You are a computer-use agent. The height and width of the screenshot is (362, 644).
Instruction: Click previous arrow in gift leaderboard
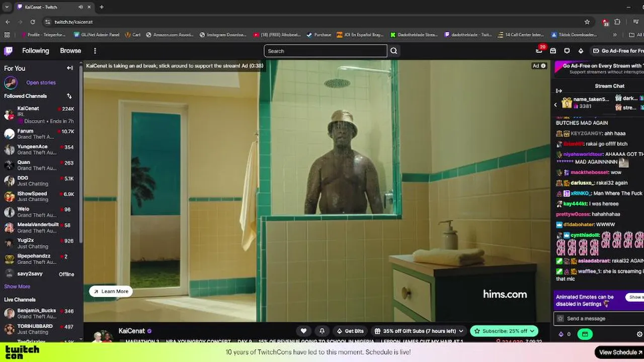555,105
